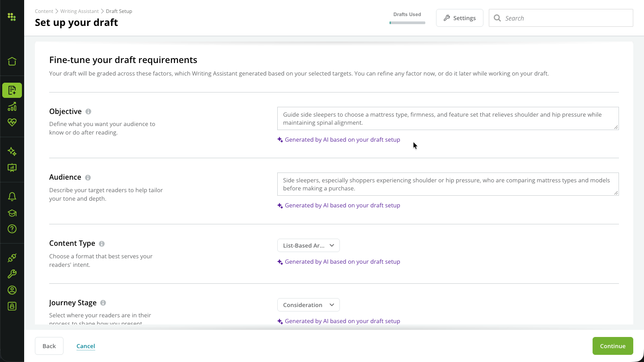Open notifications bell icon
644x362 pixels.
pos(12,197)
